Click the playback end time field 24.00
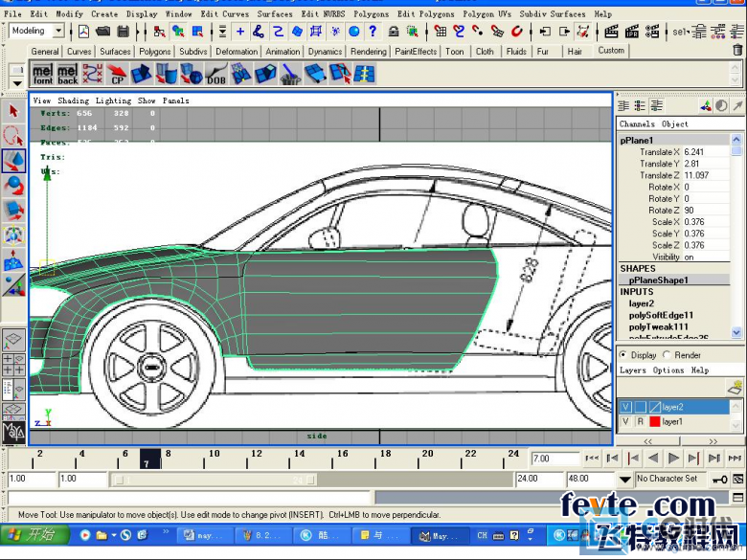 click(538, 479)
